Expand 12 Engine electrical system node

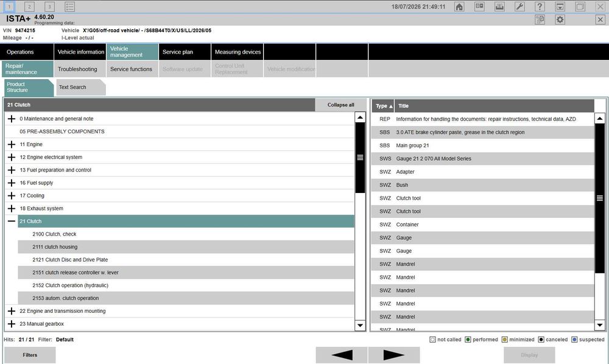(x=12, y=157)
